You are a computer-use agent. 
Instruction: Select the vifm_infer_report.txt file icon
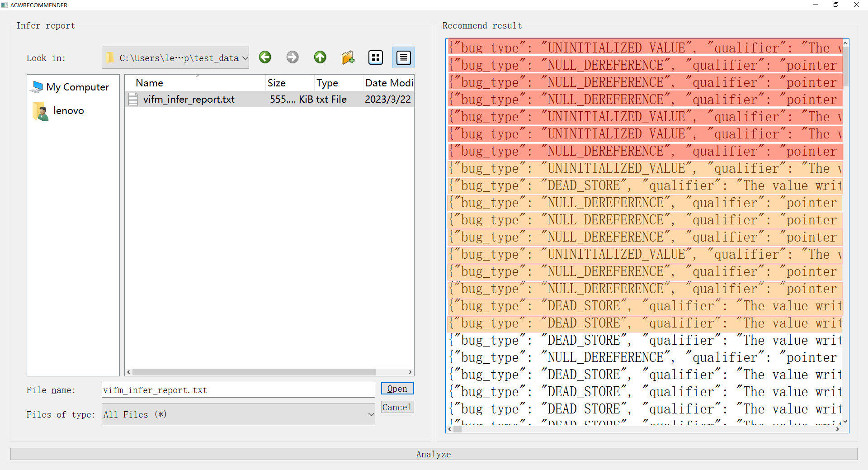[x=133, y=99]
